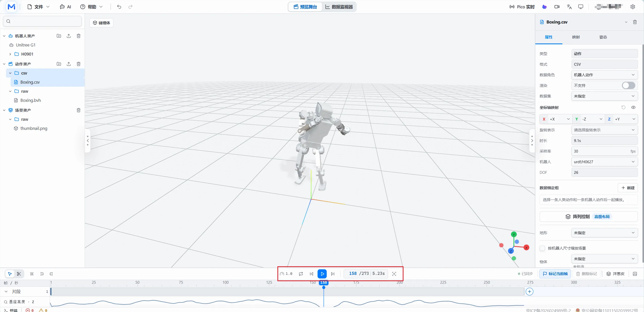Toggle 洋葱皮 onion skin display
The height and width of the screenshot is (312, 644).
(x=615, y=274)
